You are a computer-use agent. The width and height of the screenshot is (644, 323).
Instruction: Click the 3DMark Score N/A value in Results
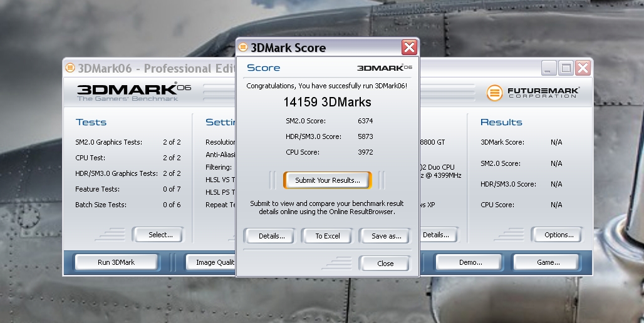tap(556, 142)
